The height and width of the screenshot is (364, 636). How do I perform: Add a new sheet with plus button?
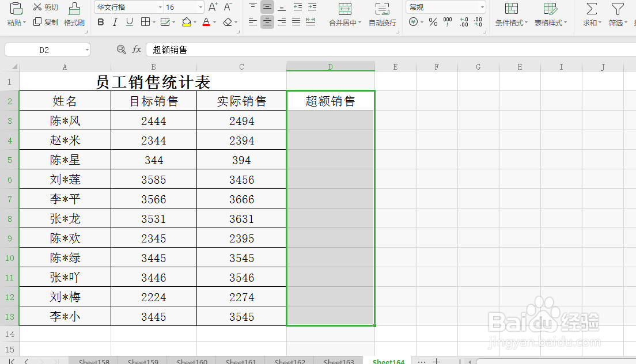[436, 361]
